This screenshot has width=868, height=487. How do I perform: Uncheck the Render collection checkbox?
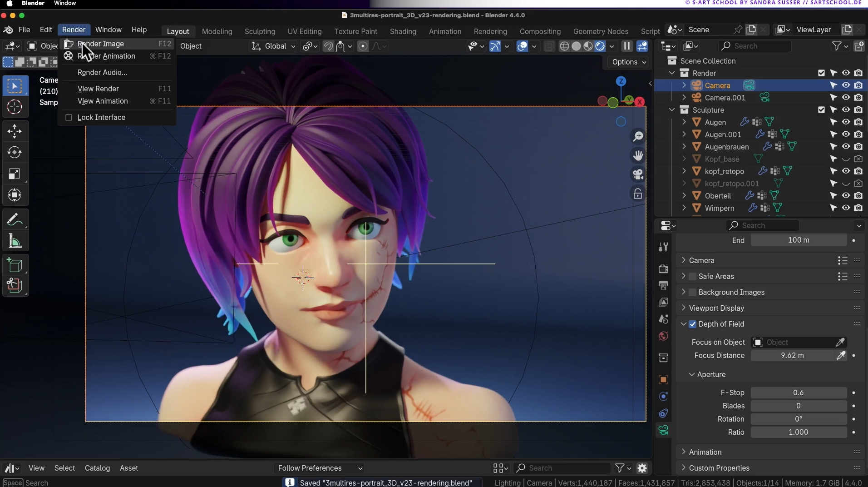(821, 73)
